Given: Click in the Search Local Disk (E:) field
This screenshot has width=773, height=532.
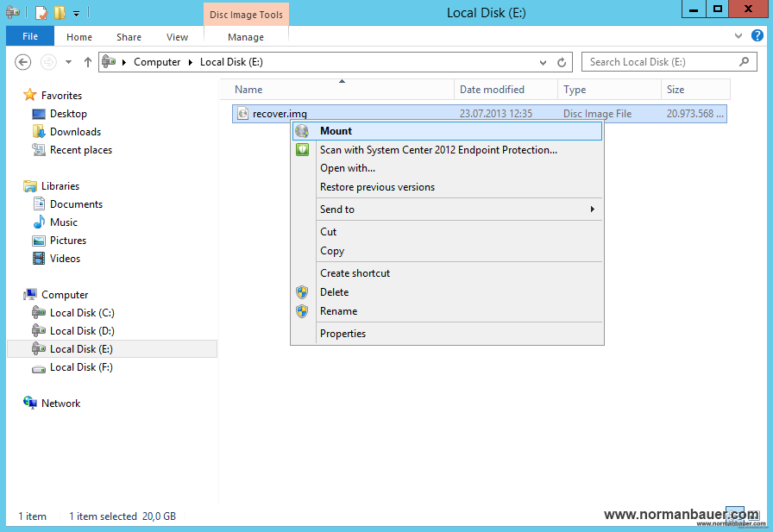Looking at the screenshot, I should (660, 62).
